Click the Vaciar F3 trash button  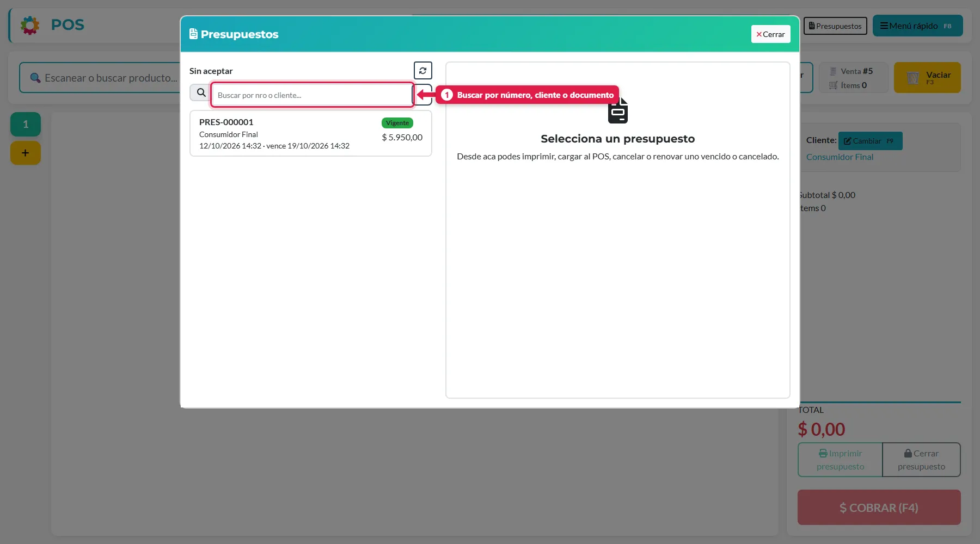point(927,78)
